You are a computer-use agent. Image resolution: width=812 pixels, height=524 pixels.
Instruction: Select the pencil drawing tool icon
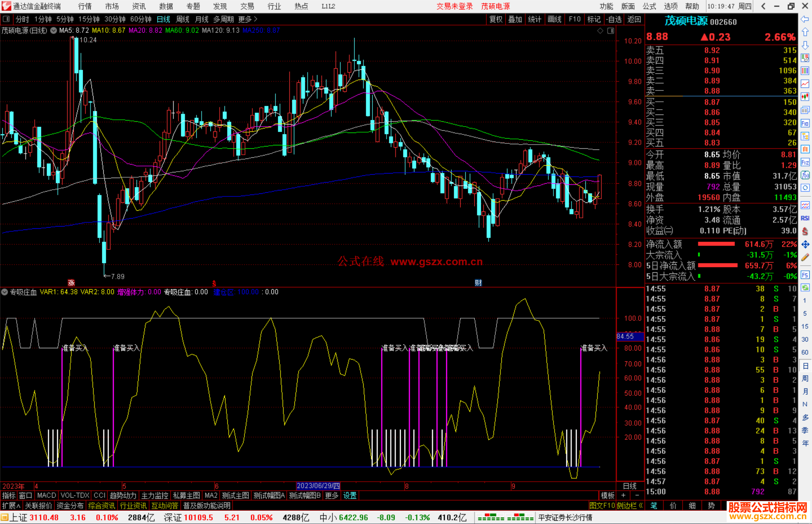[805, 257]
